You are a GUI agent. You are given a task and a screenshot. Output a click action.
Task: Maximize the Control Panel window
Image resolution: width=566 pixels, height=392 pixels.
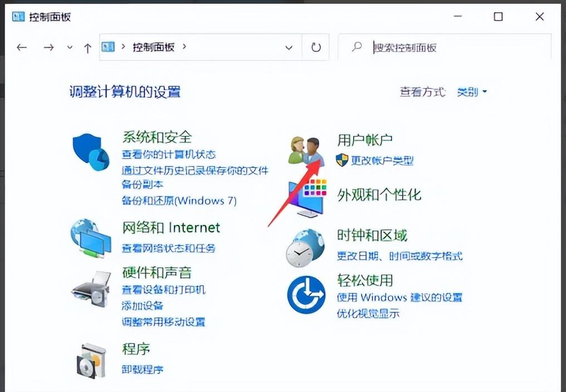[498, 17]
